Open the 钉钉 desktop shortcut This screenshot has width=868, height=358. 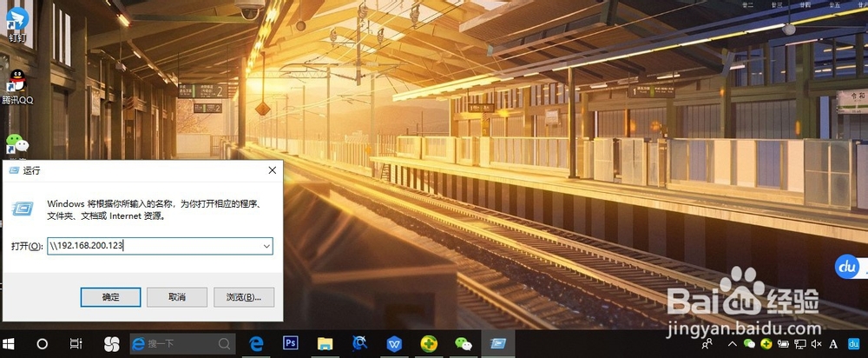coord(17,23)
